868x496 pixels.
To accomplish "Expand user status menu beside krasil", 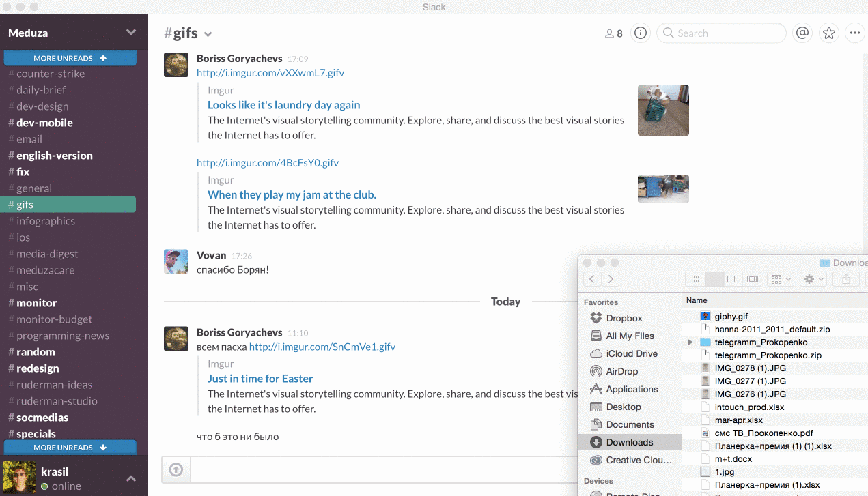I will 131,479.
